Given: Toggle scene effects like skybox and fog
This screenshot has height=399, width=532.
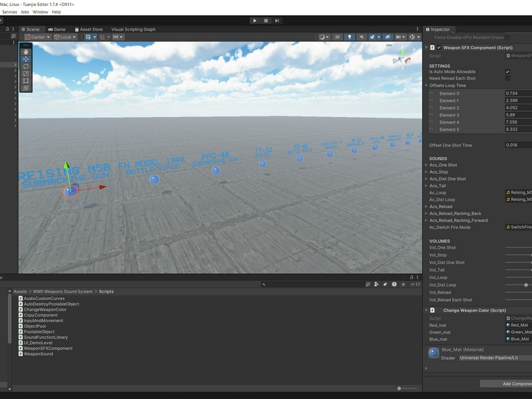Looking at the screenshot, I should pyautogui.click(x=372, y=37).
